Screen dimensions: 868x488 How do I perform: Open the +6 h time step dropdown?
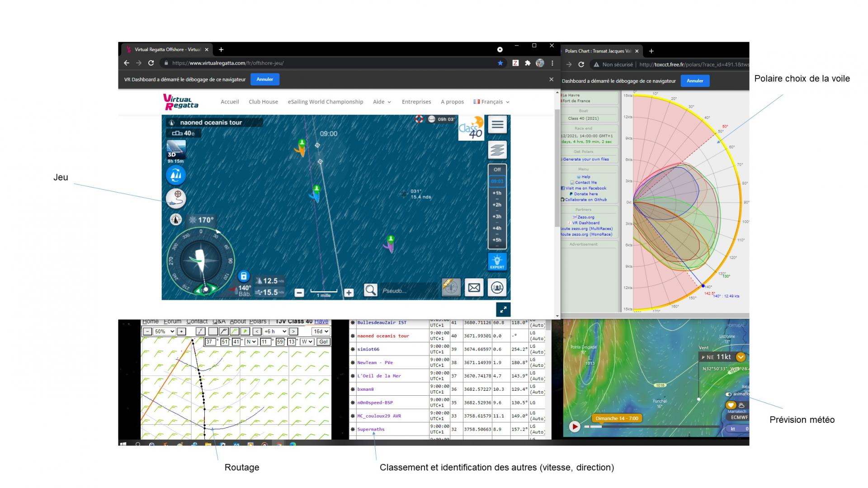tap(275, 332)
